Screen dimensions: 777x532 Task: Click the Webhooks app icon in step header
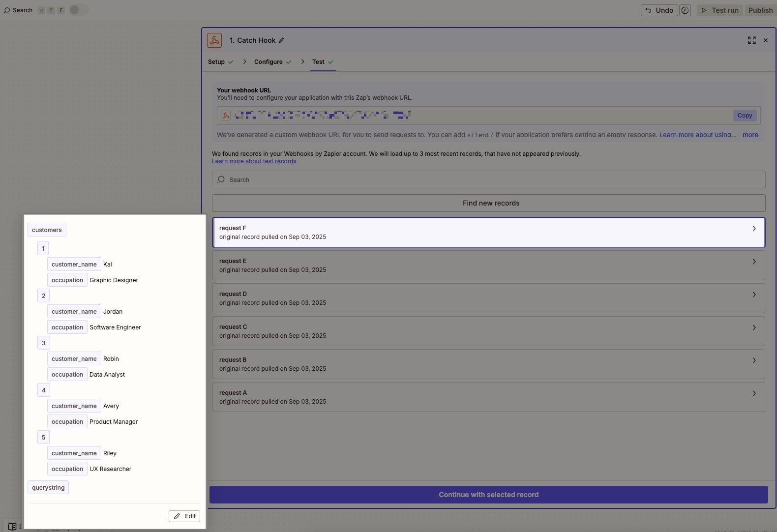214,40
